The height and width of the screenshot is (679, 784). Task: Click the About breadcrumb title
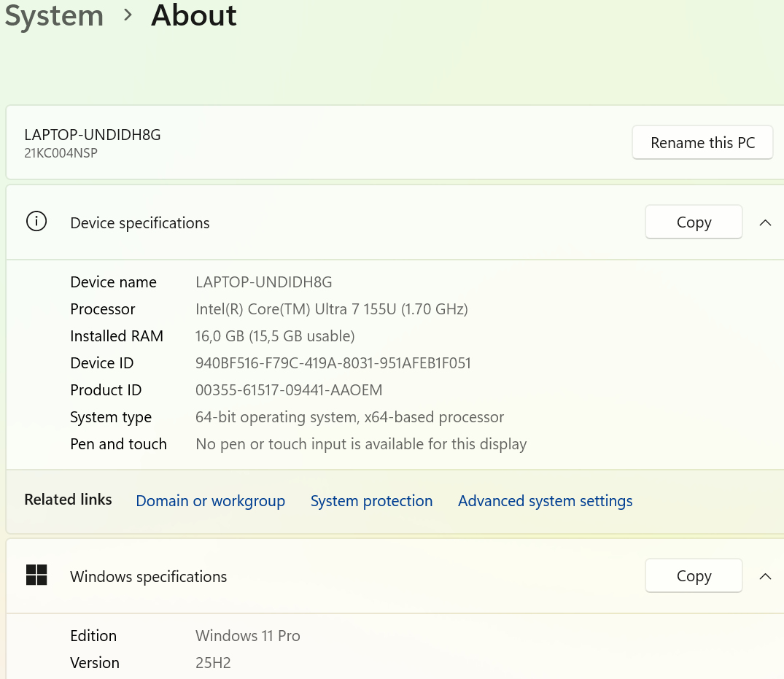coord(193,15)
